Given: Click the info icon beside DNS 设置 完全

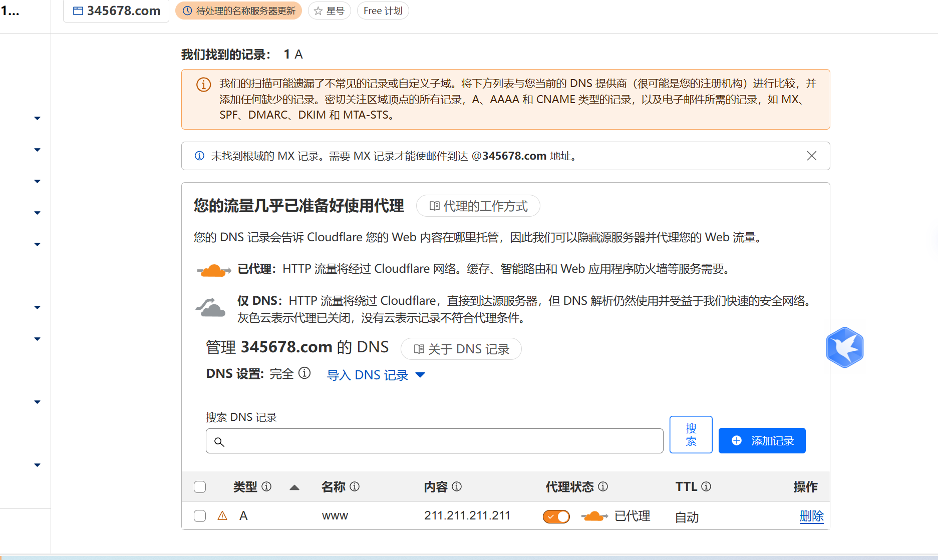Looking at the screenshot, I should [x=304, y=373].
